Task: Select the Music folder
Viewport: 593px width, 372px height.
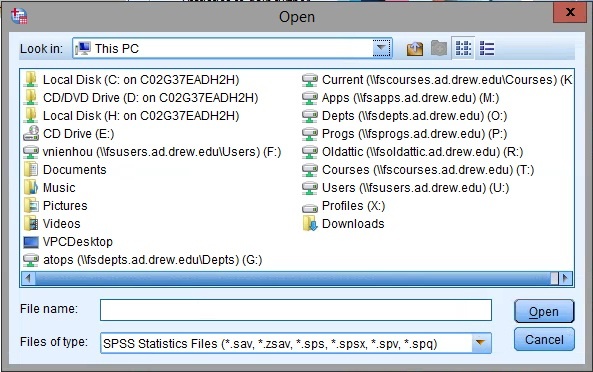Action: point(50,188)
